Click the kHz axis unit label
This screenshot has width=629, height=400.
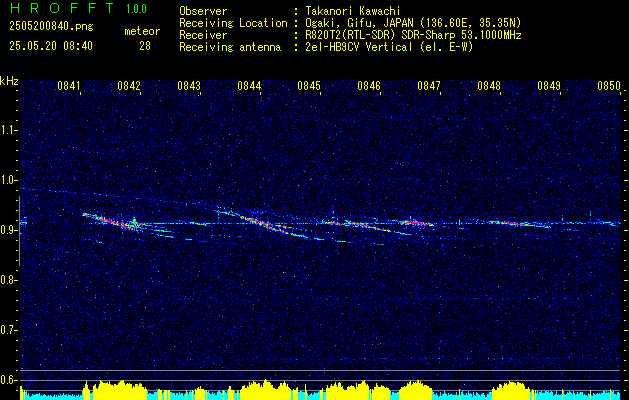[x=10, y=81]
